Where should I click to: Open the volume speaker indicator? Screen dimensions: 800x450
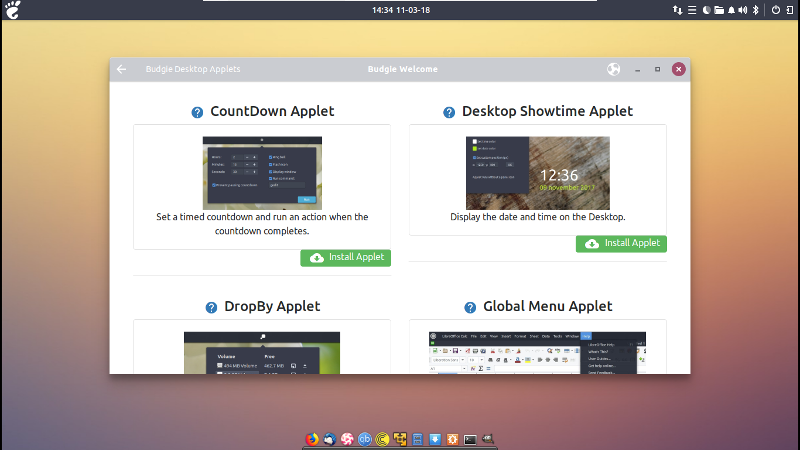743,10
